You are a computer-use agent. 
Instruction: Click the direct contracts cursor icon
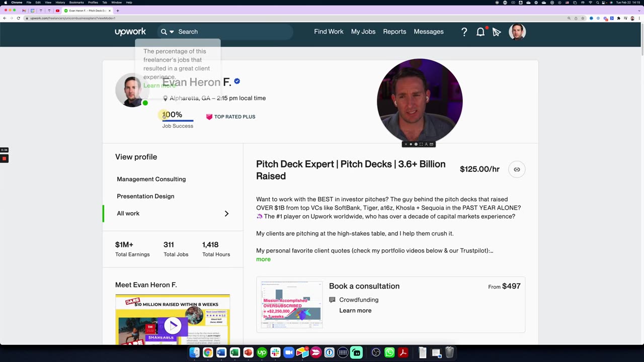click(x=497, y=32)
